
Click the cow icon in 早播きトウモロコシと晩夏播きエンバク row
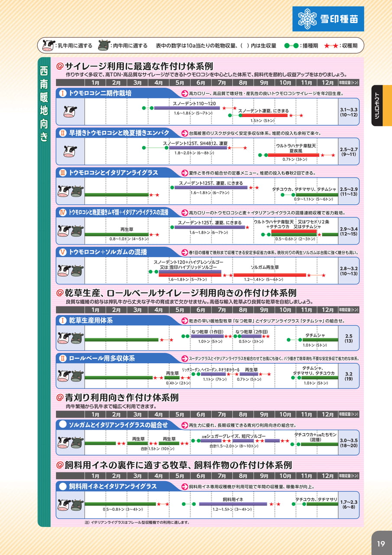[x=70, y=151]
